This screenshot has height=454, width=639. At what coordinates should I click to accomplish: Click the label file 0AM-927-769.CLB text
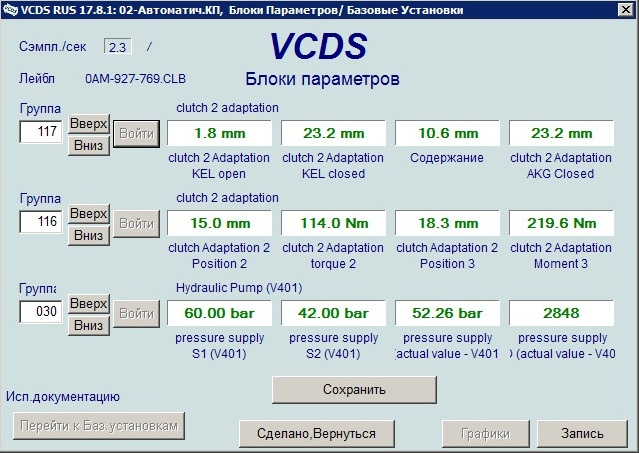135,79
